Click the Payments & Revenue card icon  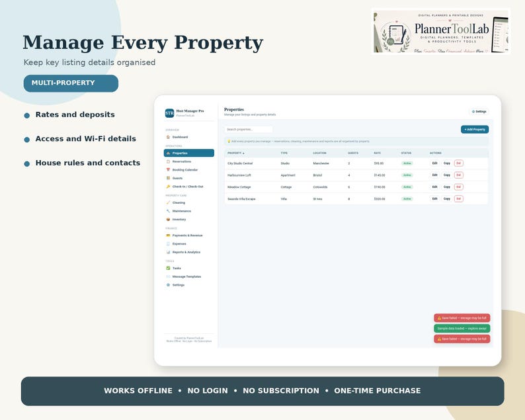click(x=168, y=235)
